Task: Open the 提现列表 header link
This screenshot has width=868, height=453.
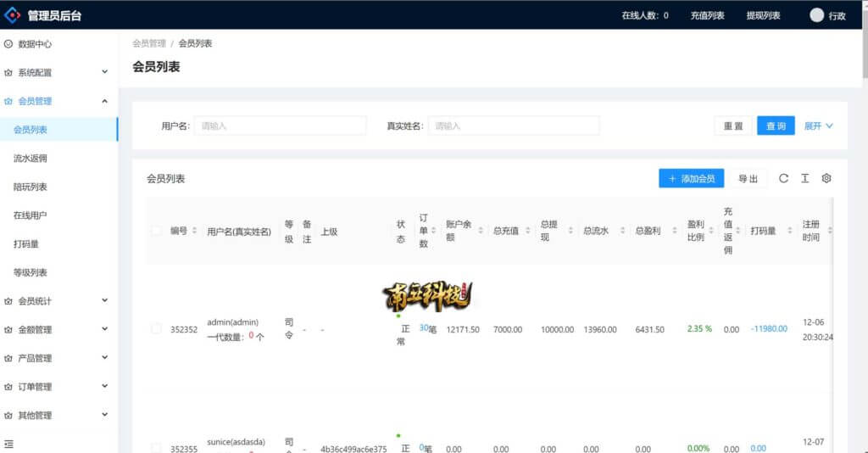Action: pyautogui.click(x=763, y=15)
